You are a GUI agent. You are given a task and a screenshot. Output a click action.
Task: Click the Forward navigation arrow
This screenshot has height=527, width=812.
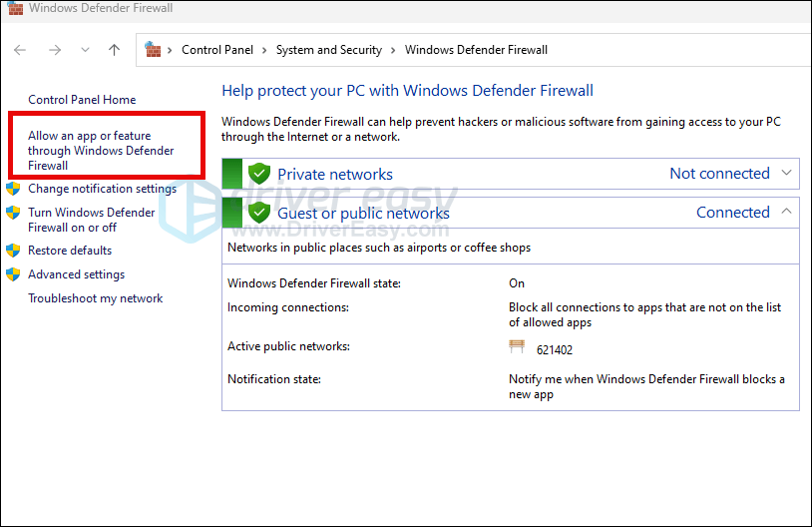[54, 50]
